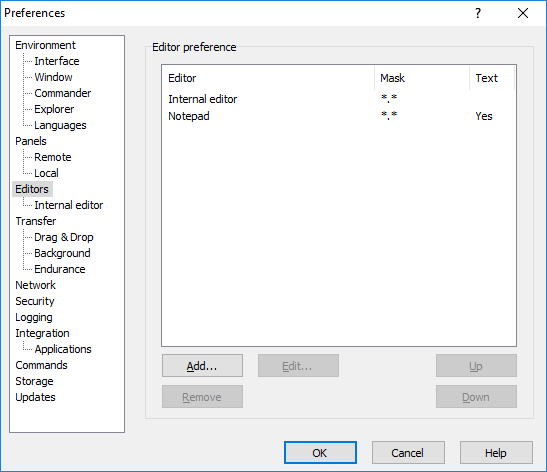
Task: Open the Remote panel settings
Action: (53, 157)
